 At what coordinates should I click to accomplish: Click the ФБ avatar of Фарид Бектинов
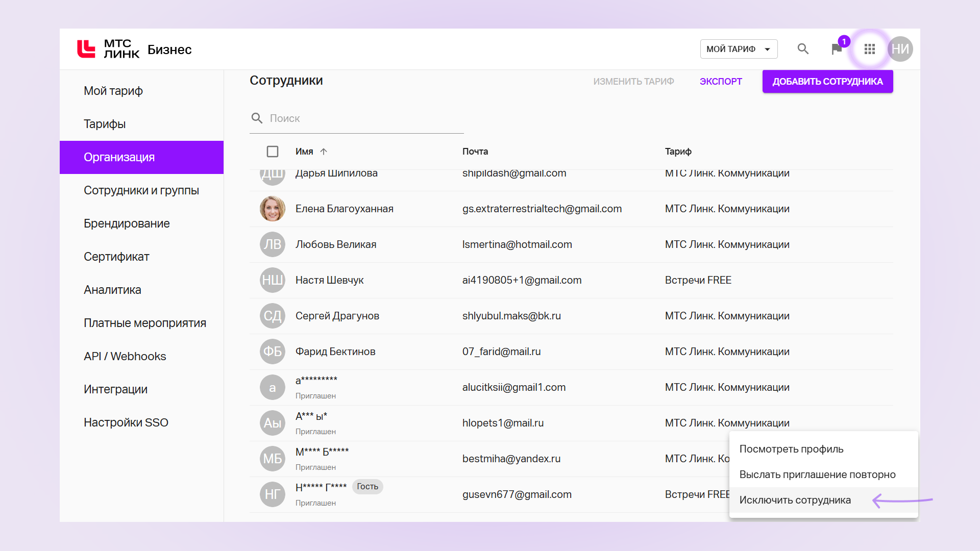[273, 352]
